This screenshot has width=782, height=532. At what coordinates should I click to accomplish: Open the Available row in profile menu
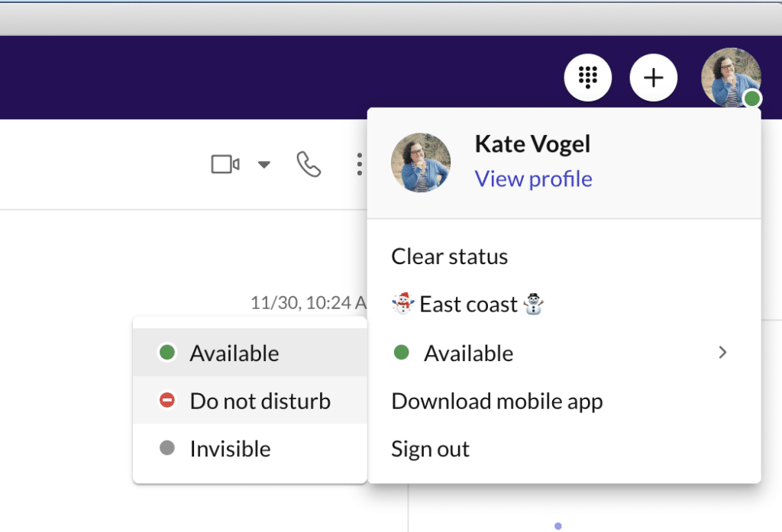click(x=468, y=353)
